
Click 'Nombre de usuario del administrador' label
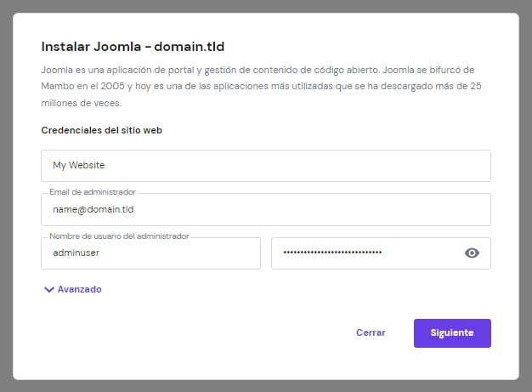tap(119, 236)
